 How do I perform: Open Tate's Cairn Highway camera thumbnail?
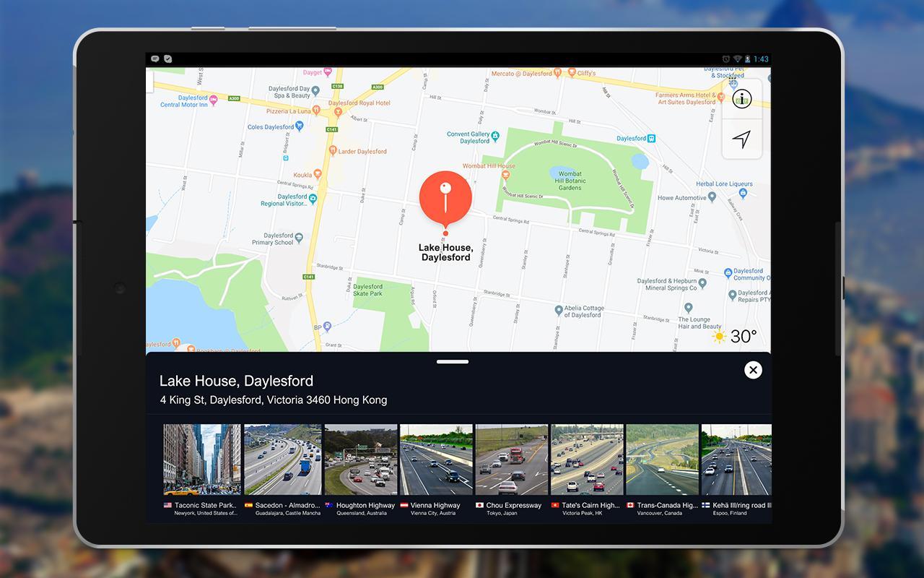click(x=587, y=460)
